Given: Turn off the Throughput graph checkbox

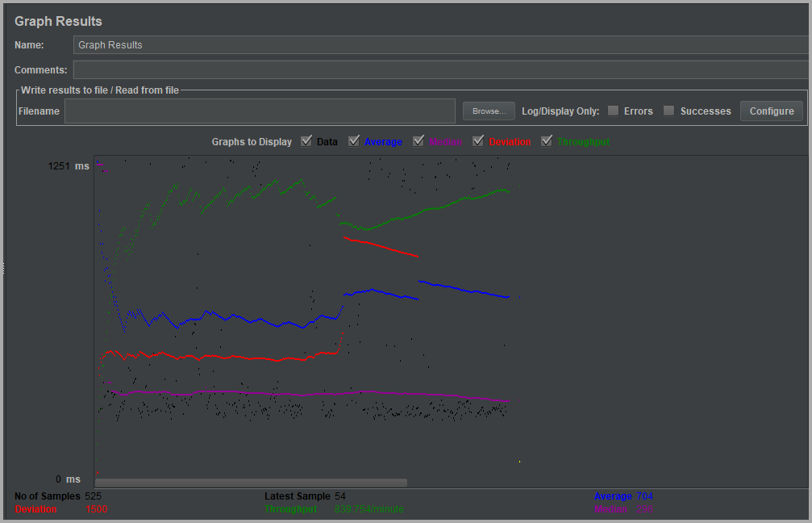Looking at the screenshot, I should point(547,141).
